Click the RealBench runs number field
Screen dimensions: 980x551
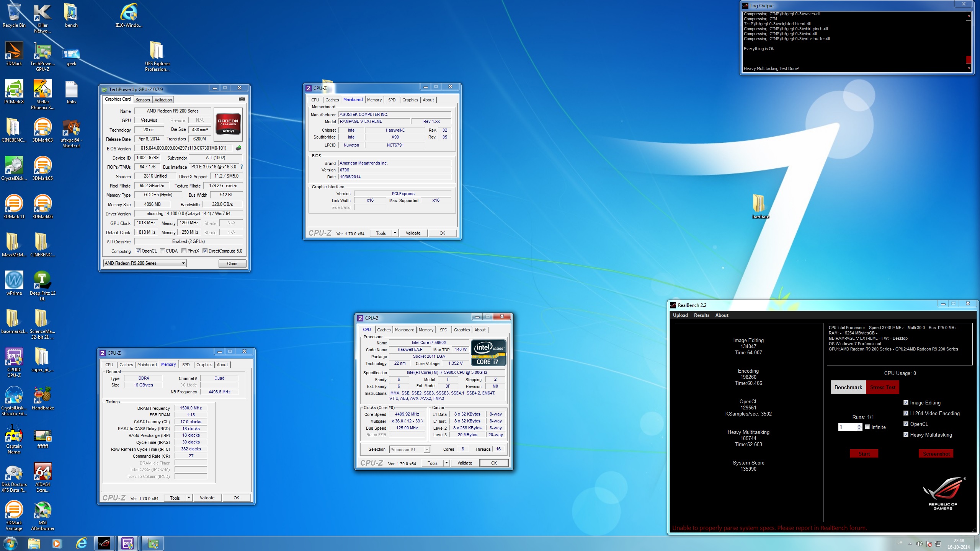(847, 427)
